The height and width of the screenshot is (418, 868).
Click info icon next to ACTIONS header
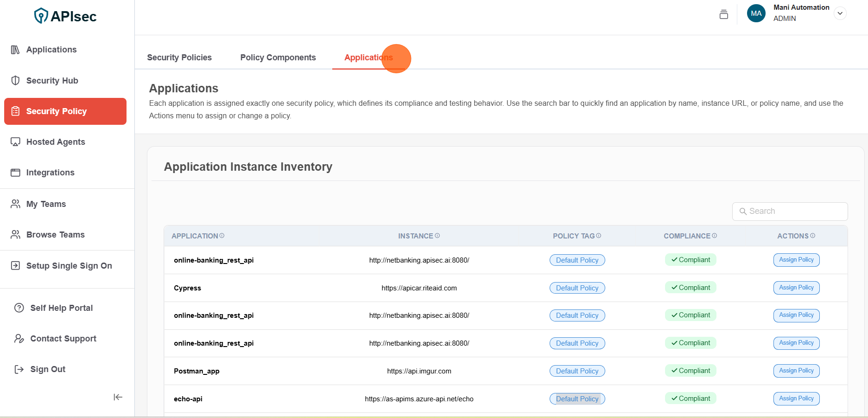(813, 236)
